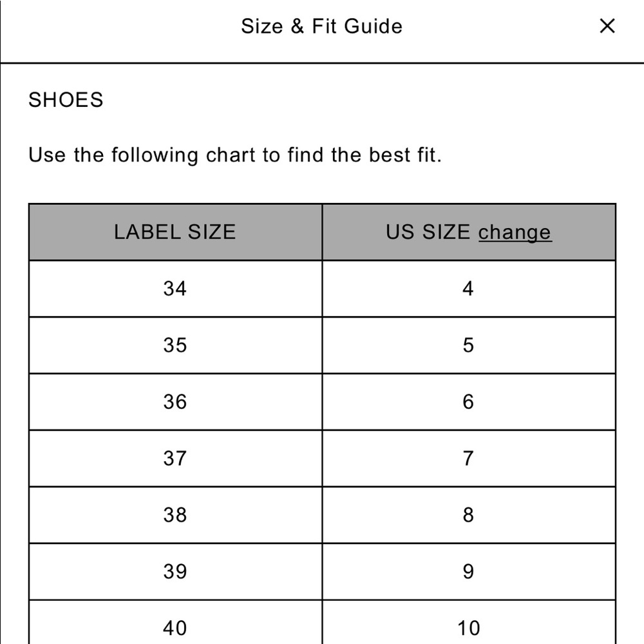Viewport: 644px width, 644px height.
Task: Click the US SIZE change link
Action: (x=515, y=232)
